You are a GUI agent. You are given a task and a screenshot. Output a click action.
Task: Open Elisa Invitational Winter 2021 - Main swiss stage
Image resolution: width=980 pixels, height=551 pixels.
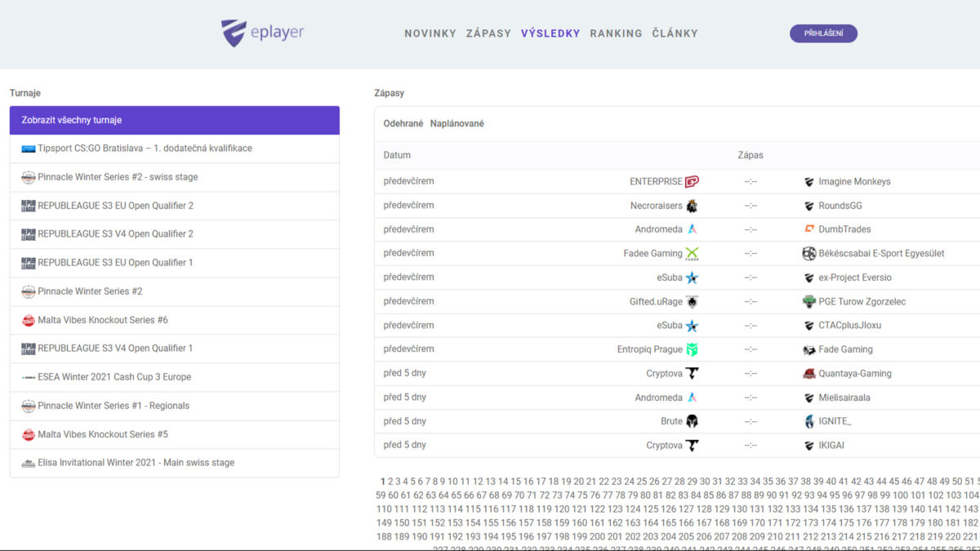[x=175, y=463]
